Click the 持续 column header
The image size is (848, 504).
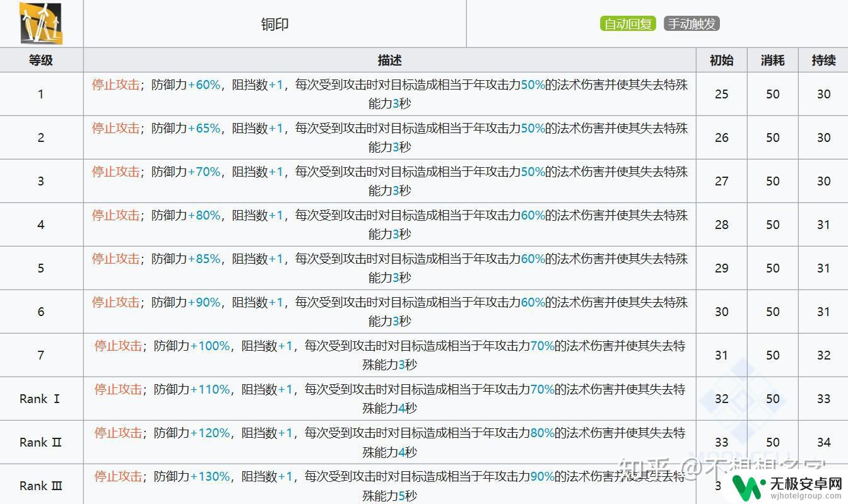[x=823, y=60]
